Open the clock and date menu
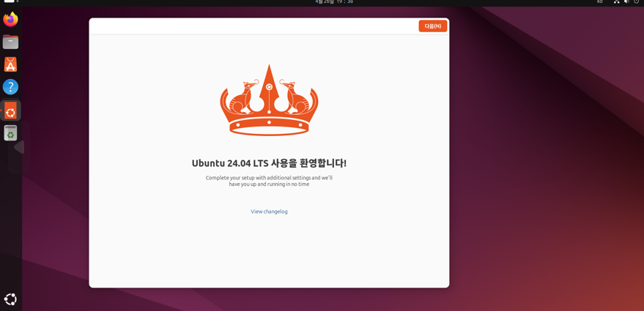 334,1
